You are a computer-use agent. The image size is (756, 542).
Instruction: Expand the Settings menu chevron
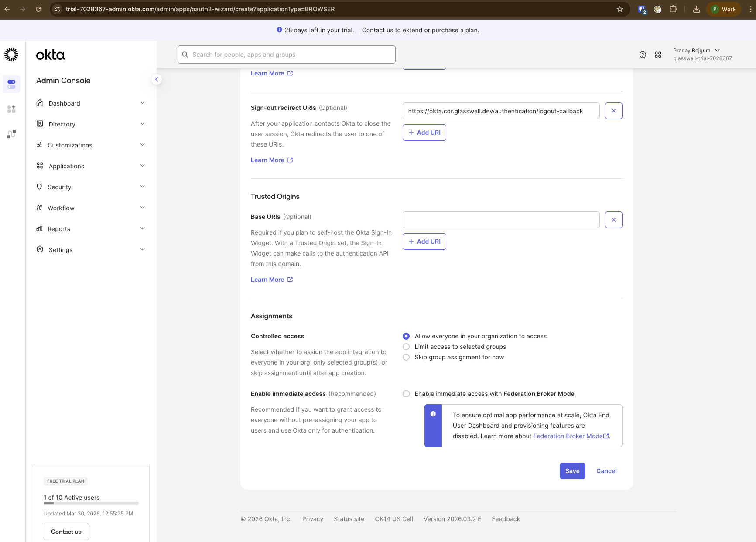[x=142, y=249]
